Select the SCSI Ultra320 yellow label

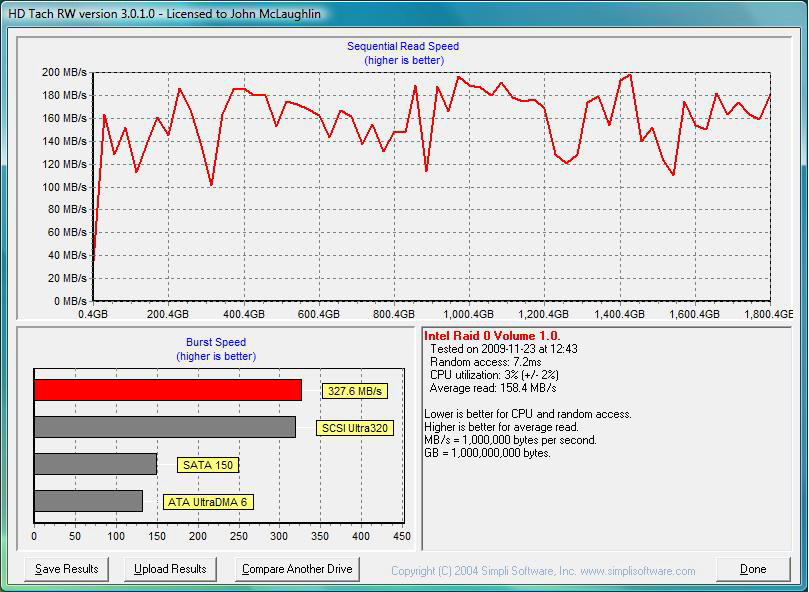coord(355,428)
